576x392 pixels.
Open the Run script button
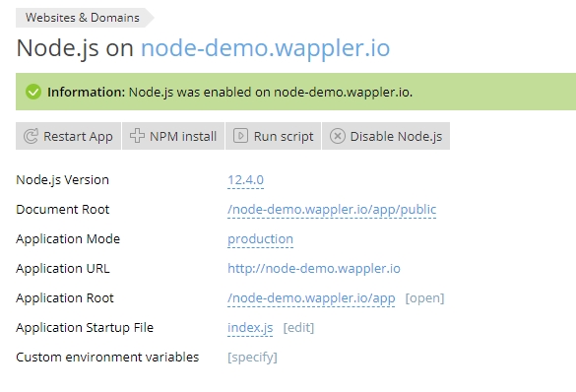[x=274, y=136]
